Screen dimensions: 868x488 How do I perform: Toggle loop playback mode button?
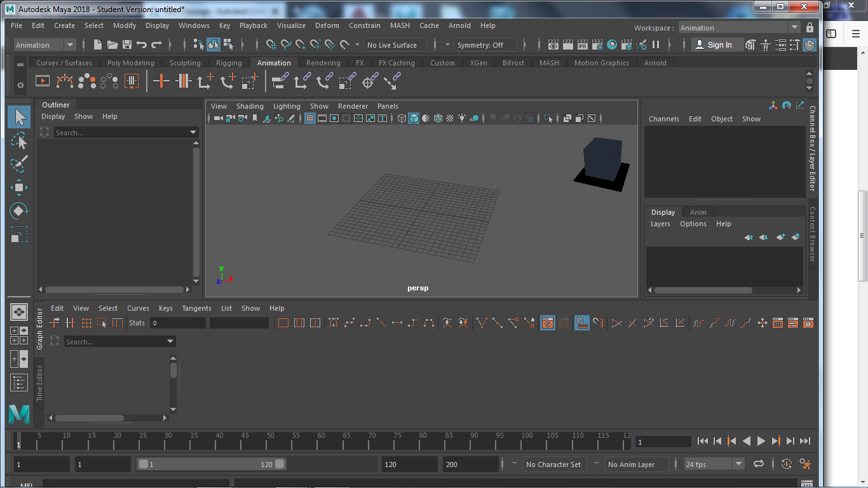click(759, 464)
